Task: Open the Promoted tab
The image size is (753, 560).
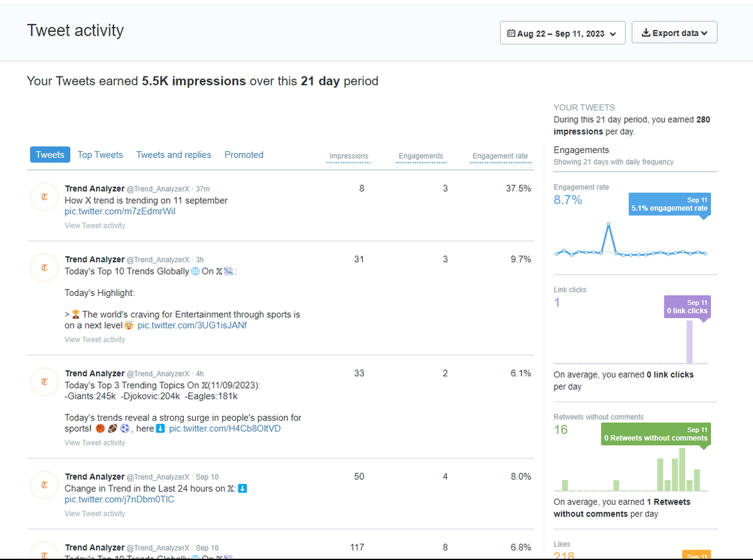Action: 244,155
